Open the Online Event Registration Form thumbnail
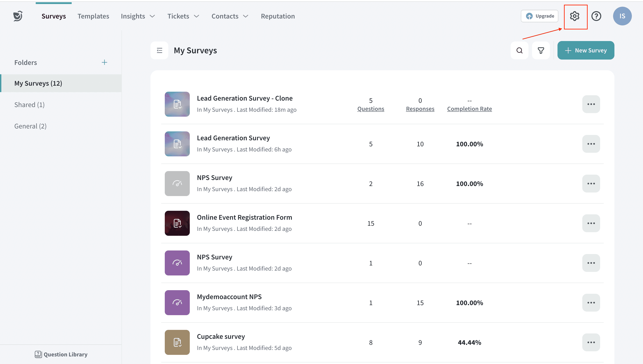 click(177, 223)
